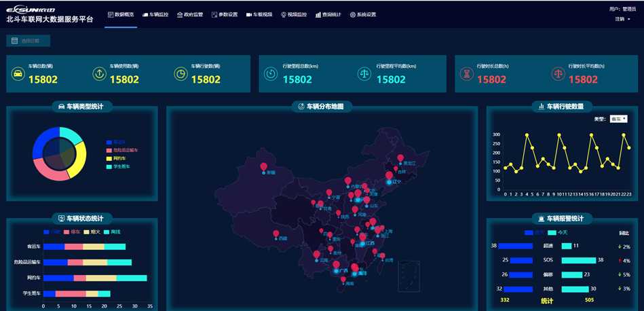Toggle 学生班车 legend in the pie chart
644x311 pixels.
point(118,166)
